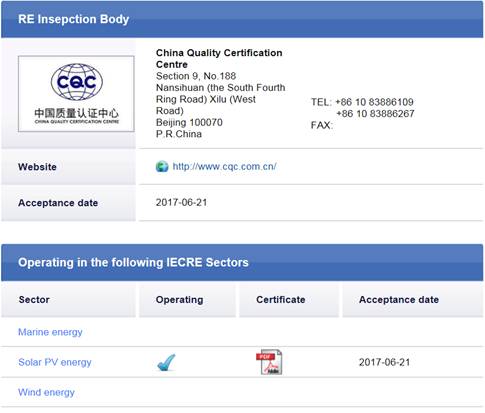Click the Beijing 100070 address line
The height and width of the screenshot is (413, 485).
tap(189, 123)
